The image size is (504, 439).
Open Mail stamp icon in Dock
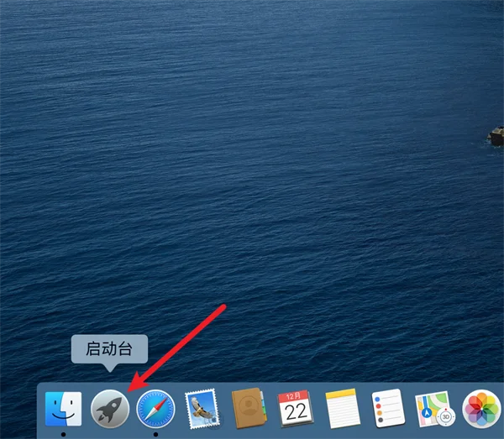coord(202,409)
